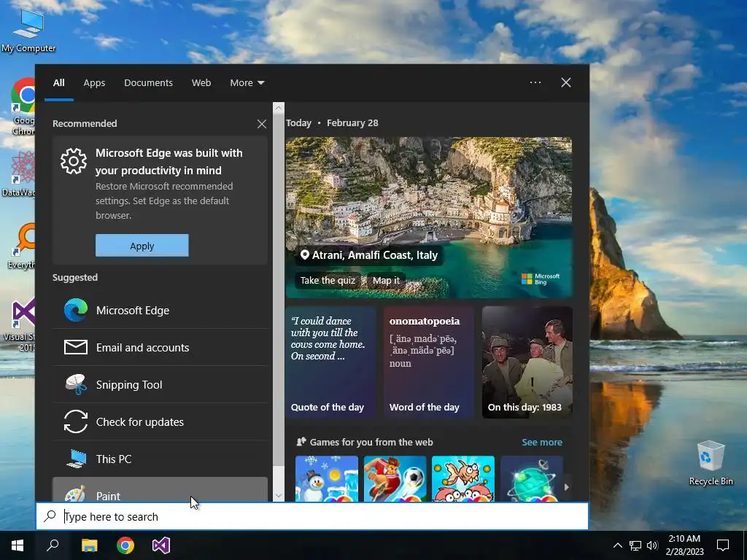Launch the Snipping Tool suggestion

click(160, 385)
